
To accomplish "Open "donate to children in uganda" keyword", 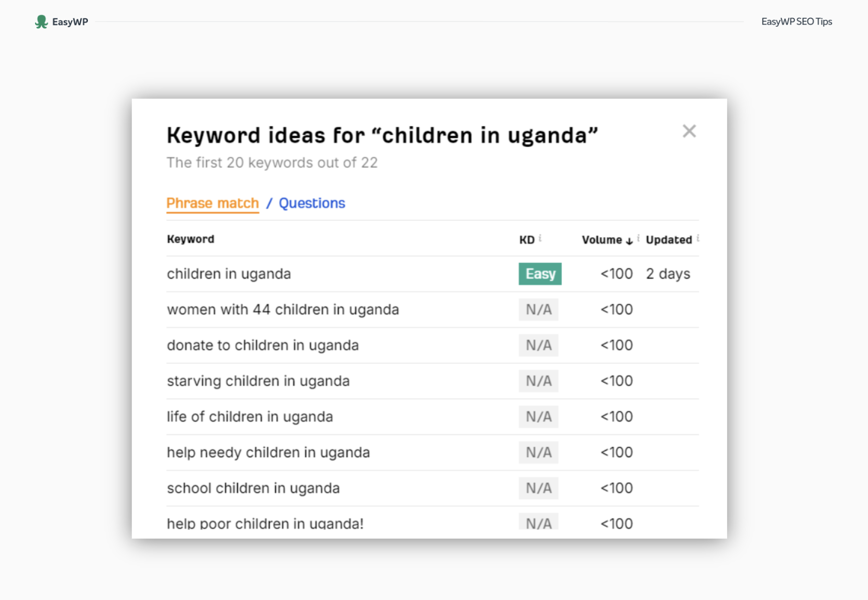I will (263, 346).
